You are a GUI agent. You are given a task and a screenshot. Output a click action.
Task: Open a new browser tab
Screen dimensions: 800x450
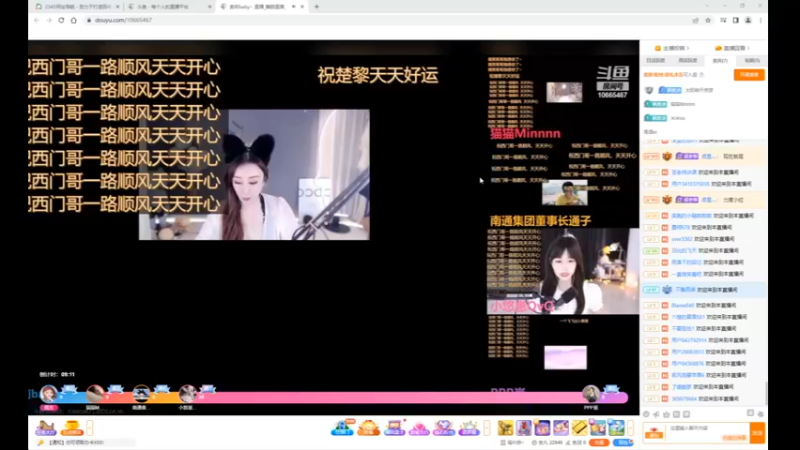coord(316,7)
